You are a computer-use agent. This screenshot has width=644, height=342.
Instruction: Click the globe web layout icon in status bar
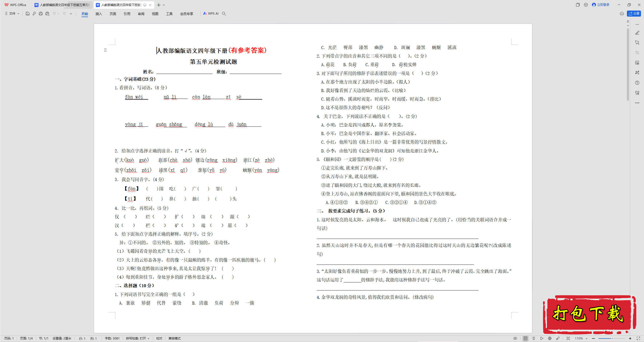pos(550,338)
